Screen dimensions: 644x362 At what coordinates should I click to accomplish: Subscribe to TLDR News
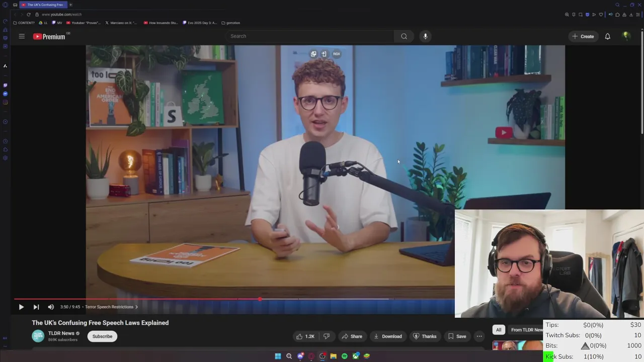click(102, 336)
